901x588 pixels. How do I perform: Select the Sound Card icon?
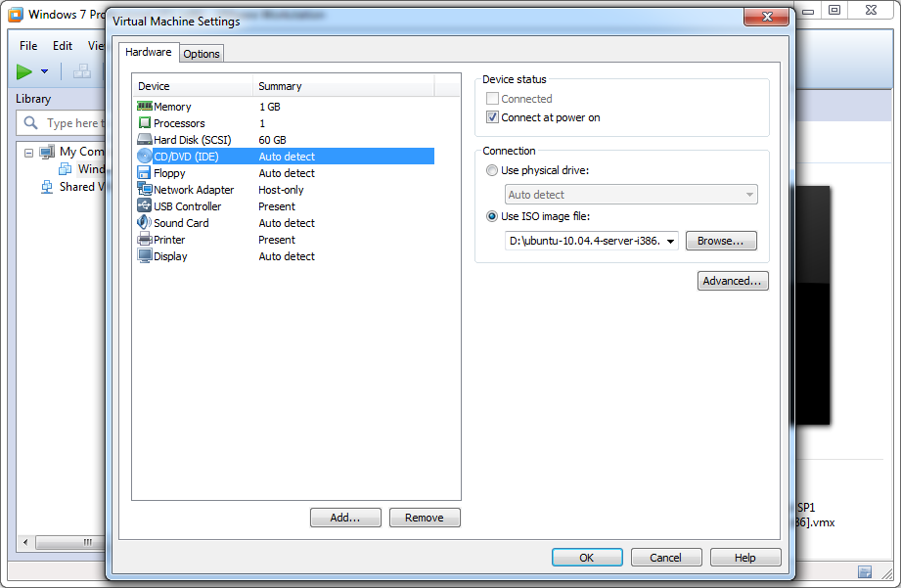click(145, 223)
